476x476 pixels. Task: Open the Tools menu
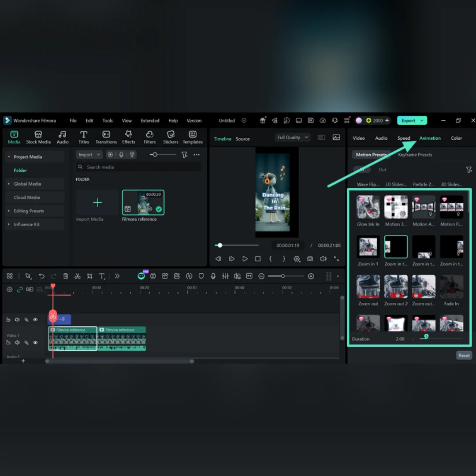pos(108,120)
